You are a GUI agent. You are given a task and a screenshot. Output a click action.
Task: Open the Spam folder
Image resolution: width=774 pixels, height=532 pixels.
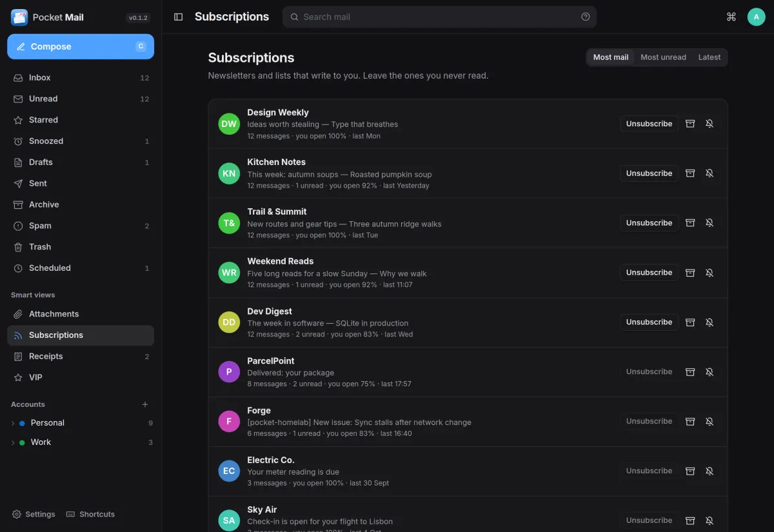tap(81, 226)
